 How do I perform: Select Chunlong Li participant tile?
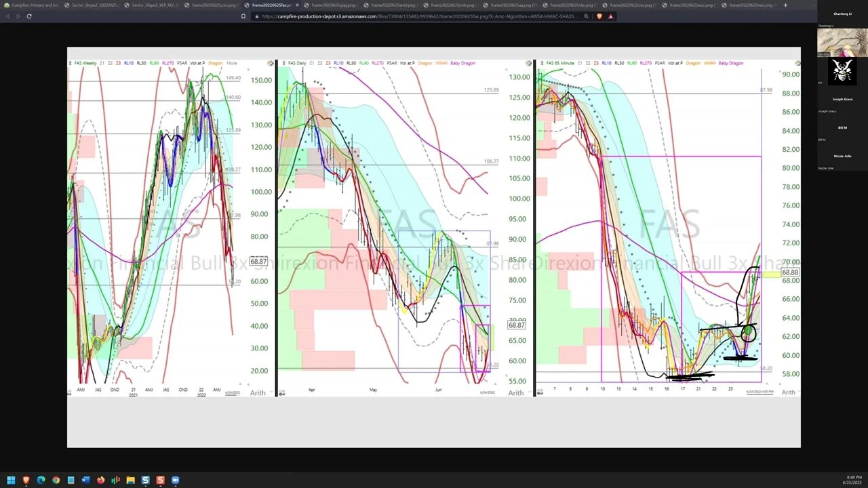coord(842,14)
